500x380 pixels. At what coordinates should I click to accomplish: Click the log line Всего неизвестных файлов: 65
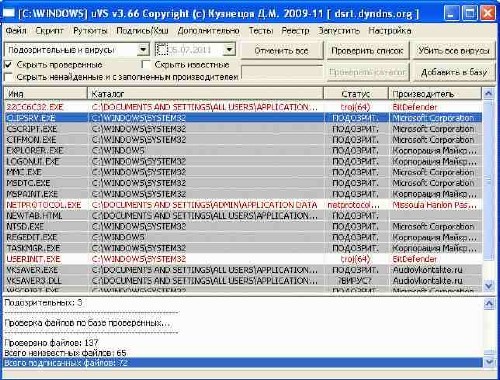[65, 353]
